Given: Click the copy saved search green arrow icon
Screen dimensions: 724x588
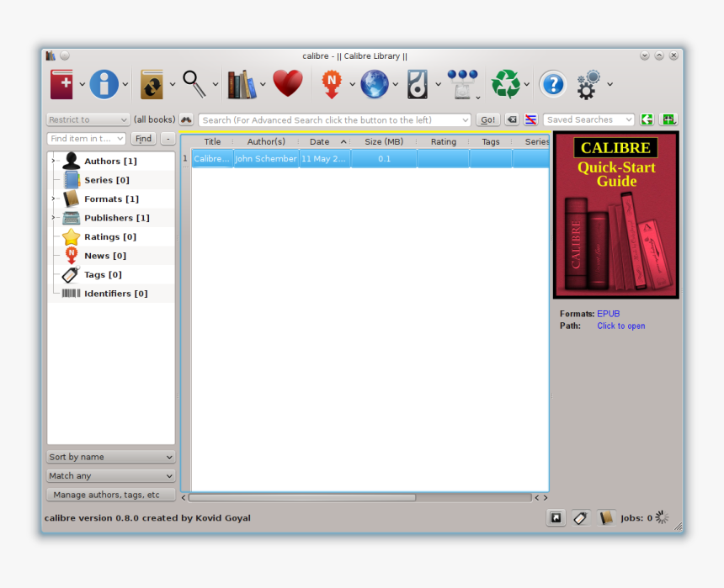Looking at the screenshot, I should click(647, 120).
